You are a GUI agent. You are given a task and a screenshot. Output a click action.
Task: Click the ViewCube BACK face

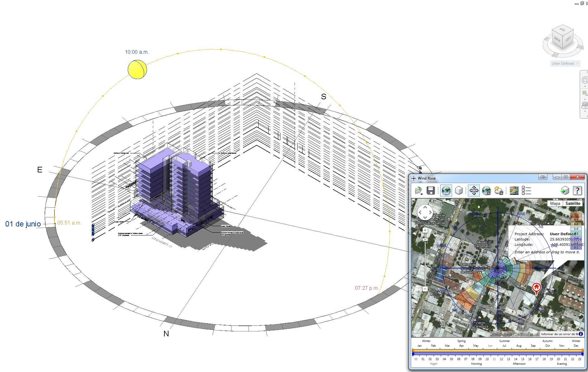(x=557, y=40)
